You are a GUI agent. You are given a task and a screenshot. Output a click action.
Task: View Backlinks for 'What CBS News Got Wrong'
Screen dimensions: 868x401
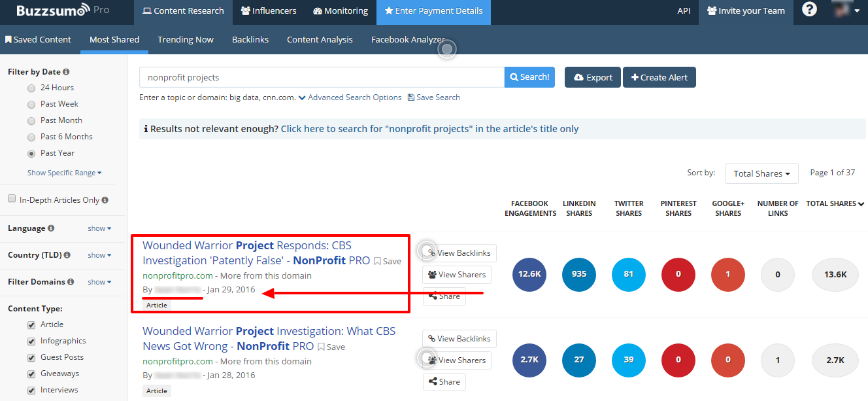click(459, 339)
